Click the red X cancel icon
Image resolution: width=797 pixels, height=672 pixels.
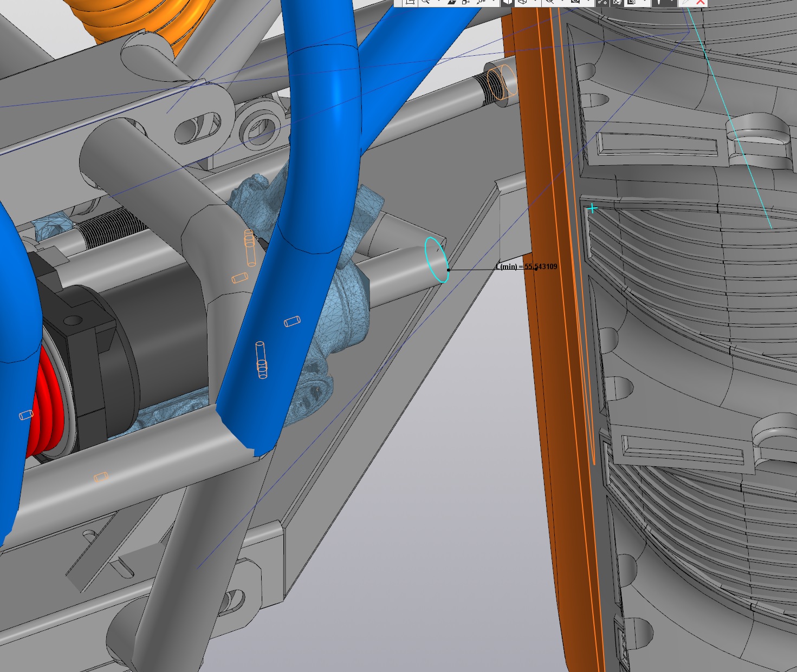click(x=701, y=2)
